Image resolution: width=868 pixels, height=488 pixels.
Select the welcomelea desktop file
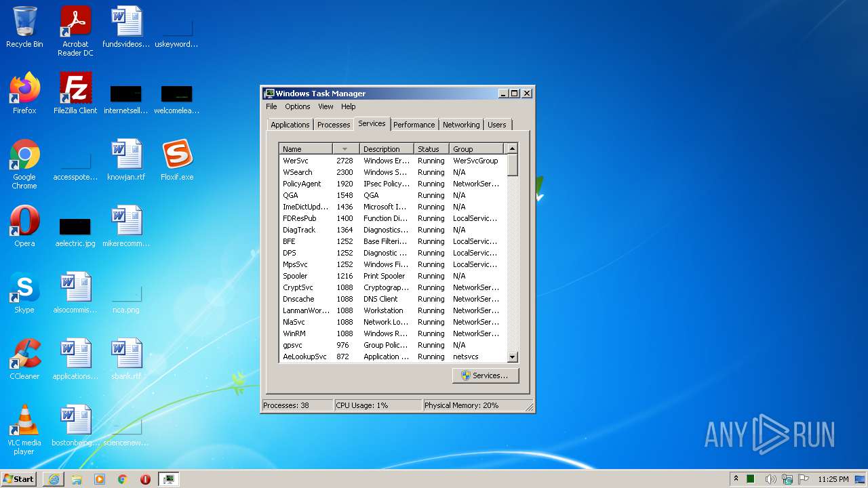[x=177, y=99]
